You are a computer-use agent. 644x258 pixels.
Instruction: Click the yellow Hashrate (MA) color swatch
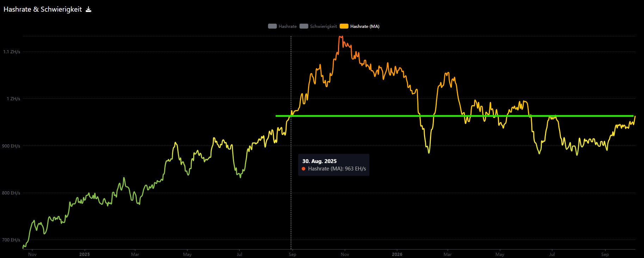click(344, 26)
